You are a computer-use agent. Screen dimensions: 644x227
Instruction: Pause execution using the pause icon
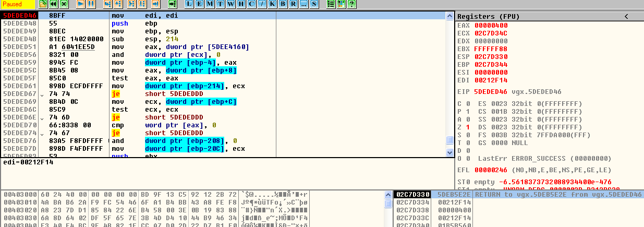click(x=91, y=4)
